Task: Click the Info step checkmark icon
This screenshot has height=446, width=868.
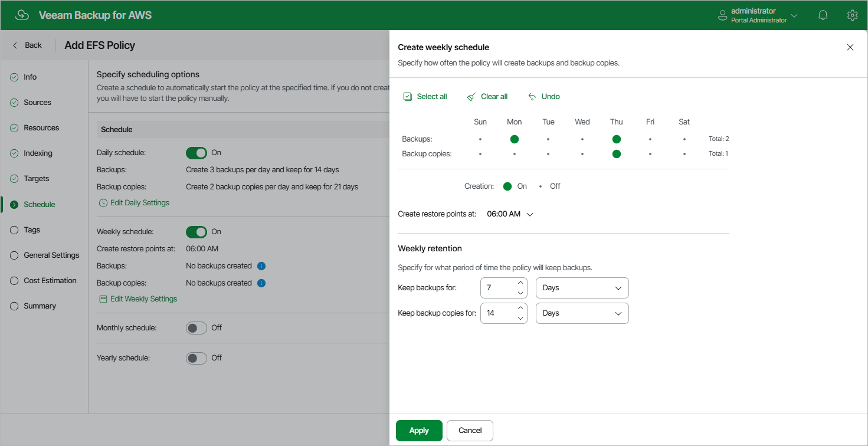Action: click(x=14, y=77)
